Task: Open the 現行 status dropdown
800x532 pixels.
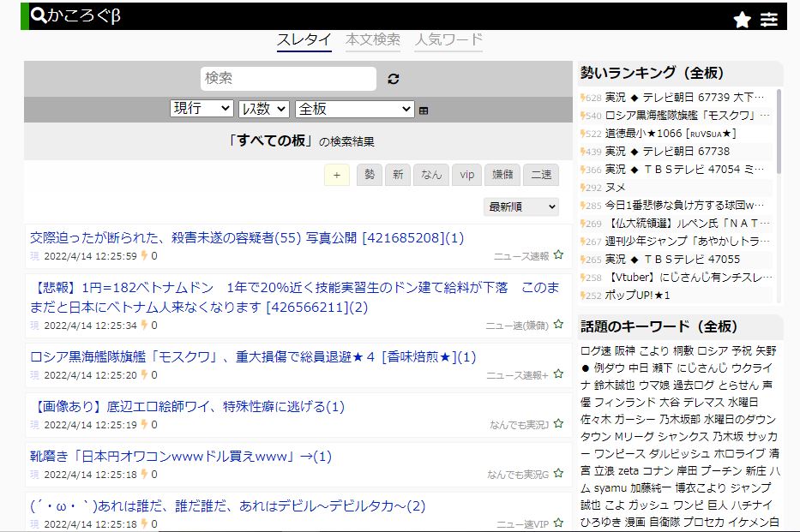Action: click(202, 109)
